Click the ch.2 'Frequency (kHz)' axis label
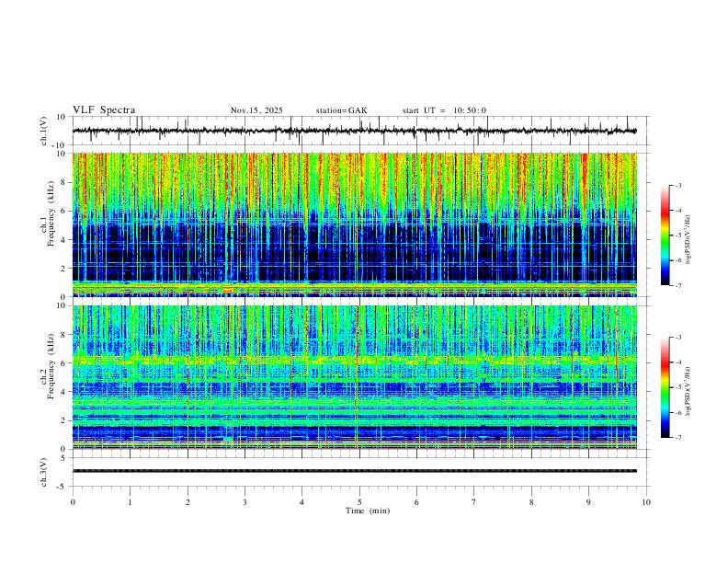Viewport: 728px width, 563px height. tap(51, 365)
